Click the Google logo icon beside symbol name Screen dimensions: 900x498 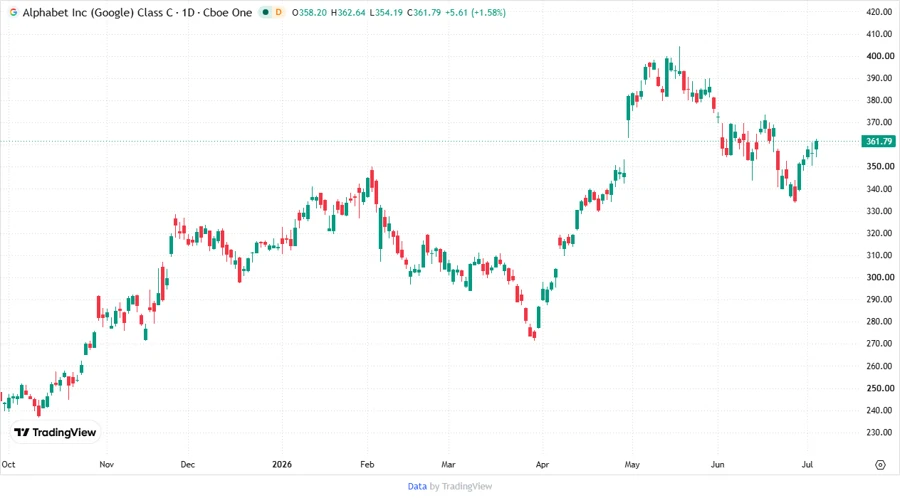13,12
